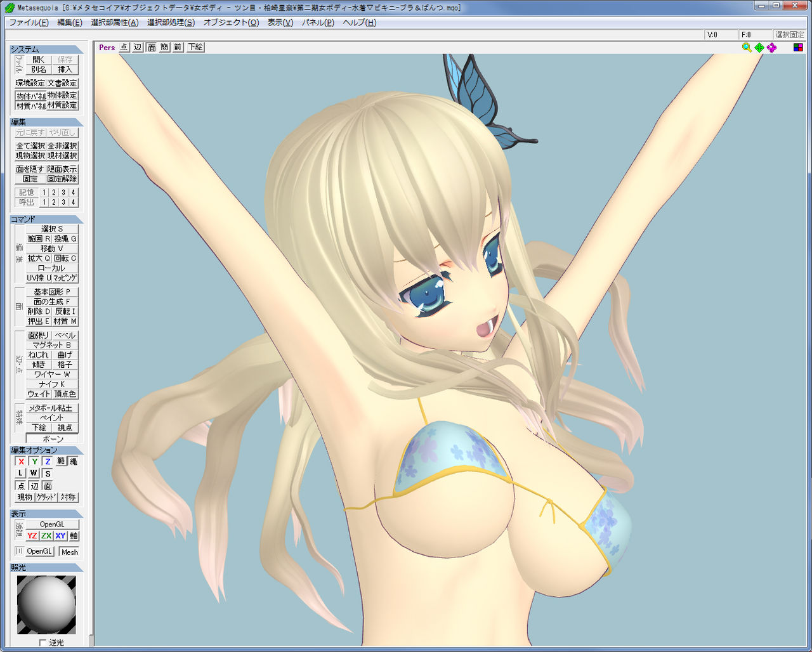Select the 基本図形 P primitives tool
Screen dimensions: 812x652
[x=52, y=292]
